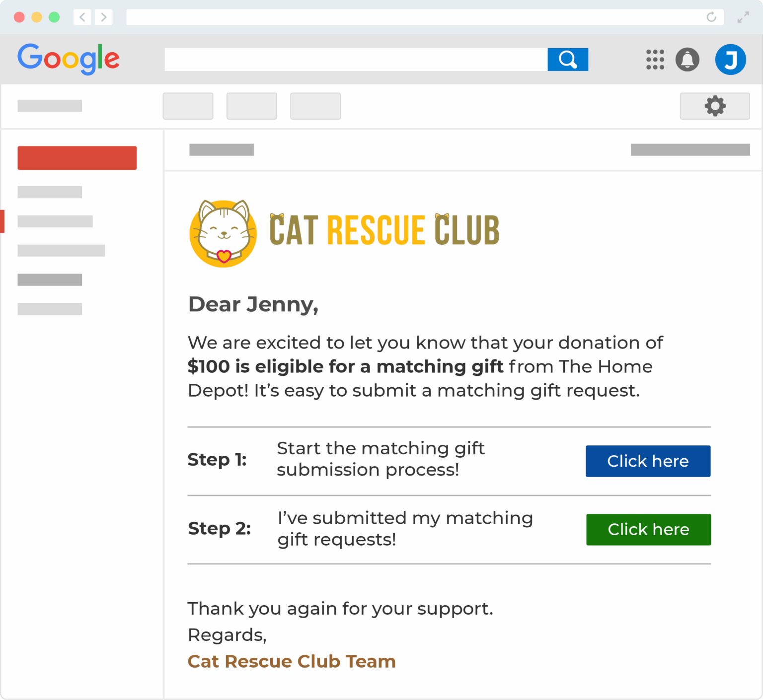The height and width of the screenshot is (700, 763).
Task: Click the yellow traffic light button
Action: [x=36, y=17]
